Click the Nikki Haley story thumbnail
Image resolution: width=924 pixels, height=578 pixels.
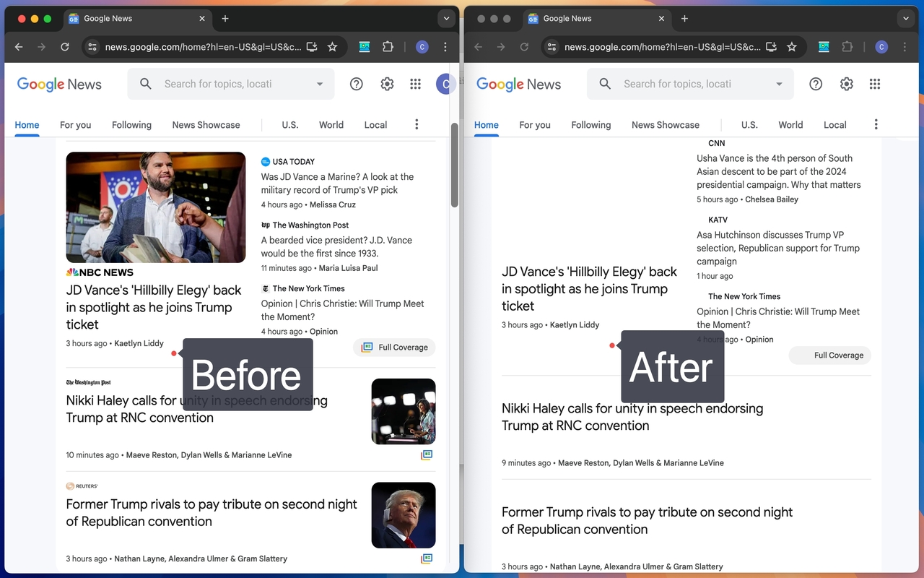(404, 411)
